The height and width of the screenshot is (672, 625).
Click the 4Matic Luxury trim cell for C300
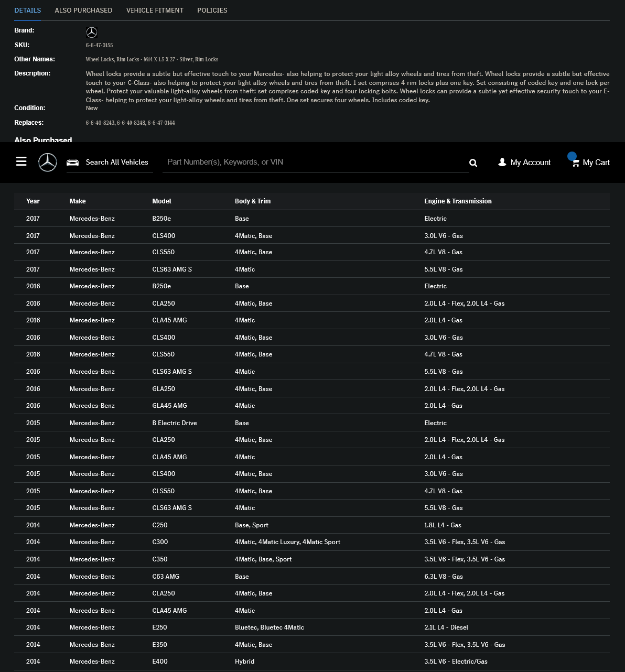[287, 542]
